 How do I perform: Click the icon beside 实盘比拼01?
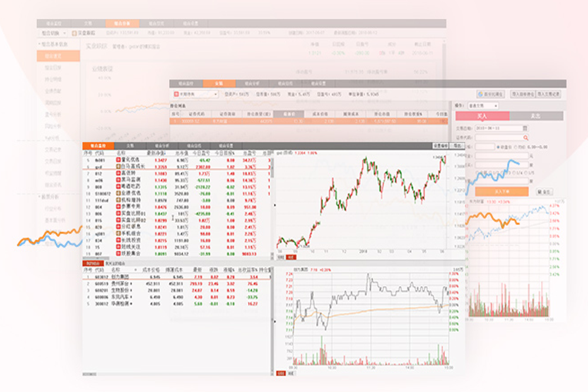pyautogui.click(x=119, y=213)
